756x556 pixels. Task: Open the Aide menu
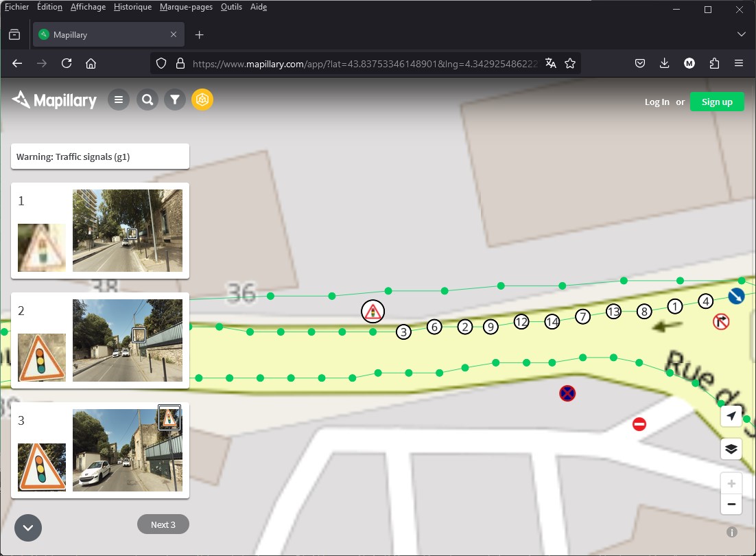pyautogui.click(x=259, y=7)
